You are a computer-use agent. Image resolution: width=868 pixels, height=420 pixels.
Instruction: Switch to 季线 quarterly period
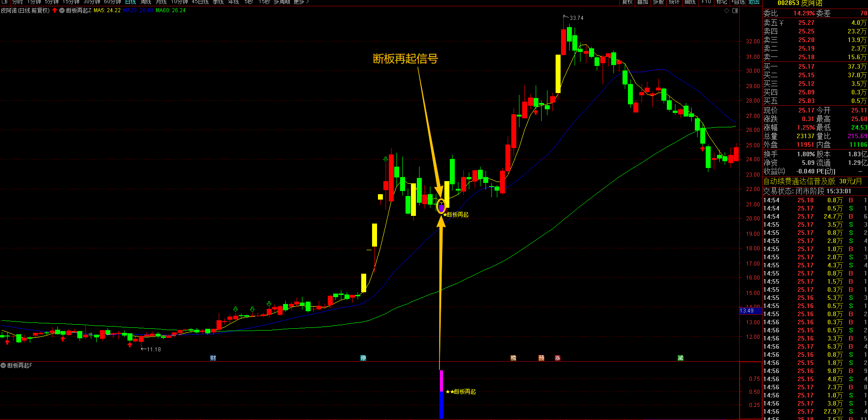click(x=218, y=2)
